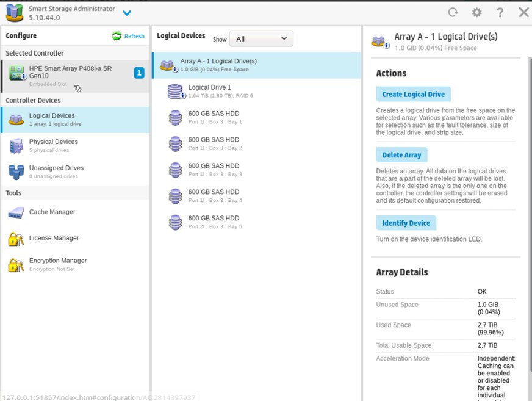Click the Used Space value 2.7 TiB (99.96%)
The image size is (532, 401).
491,329
